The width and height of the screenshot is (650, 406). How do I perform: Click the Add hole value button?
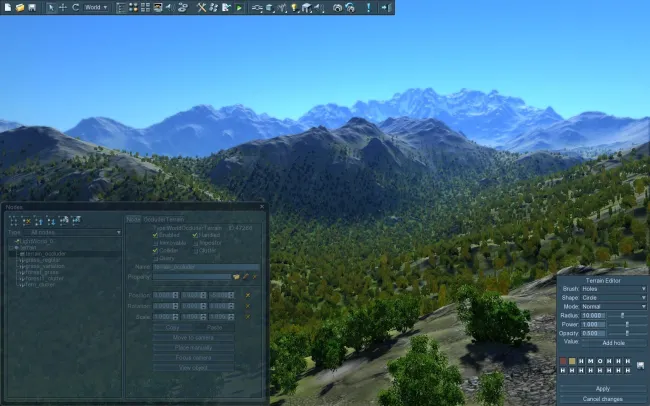click(614, 343)
